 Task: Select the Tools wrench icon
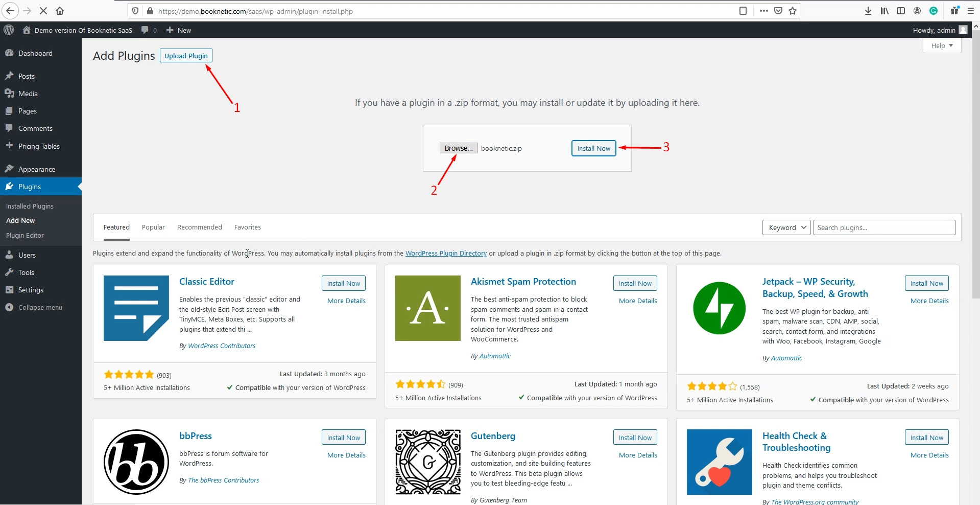10,272
